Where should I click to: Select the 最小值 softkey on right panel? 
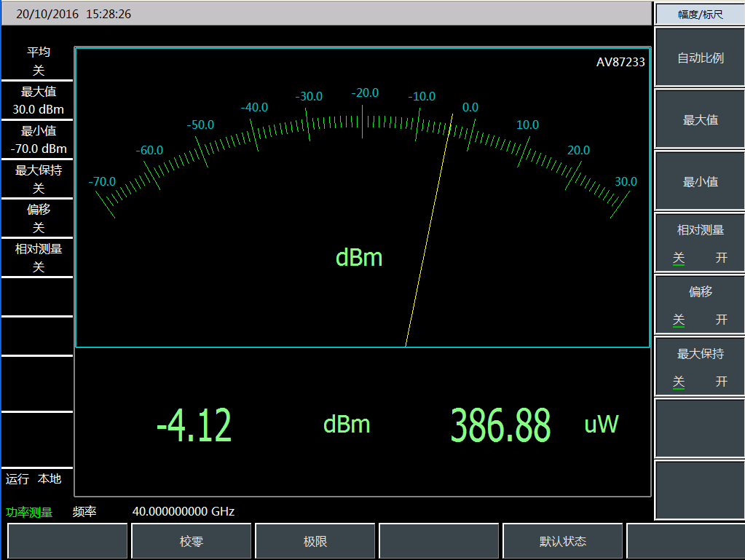point(700,182)
